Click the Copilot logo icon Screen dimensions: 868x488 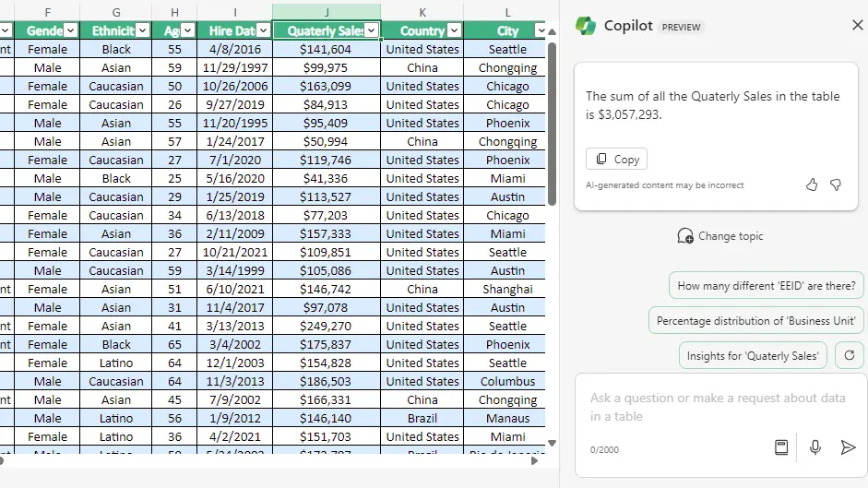tap(586, 26)
